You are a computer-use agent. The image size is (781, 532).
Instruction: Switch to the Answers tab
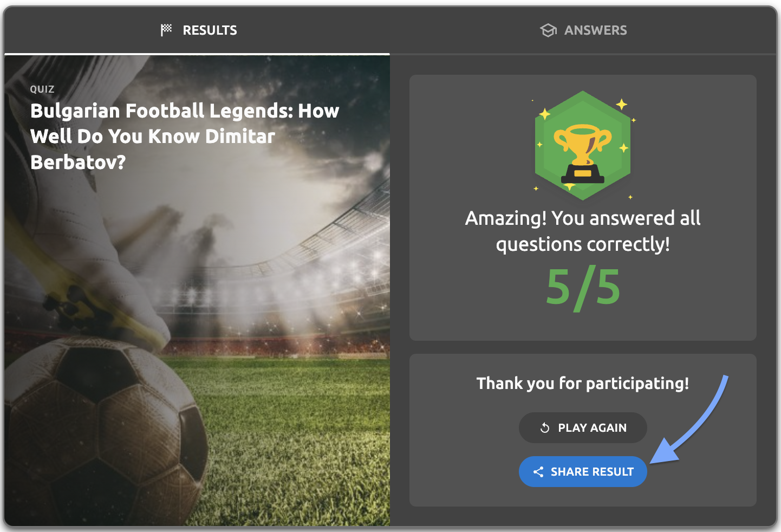coord(584,30)
